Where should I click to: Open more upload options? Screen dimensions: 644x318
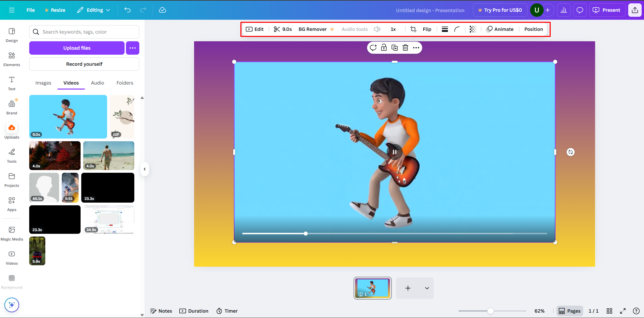tap(133, 48)
